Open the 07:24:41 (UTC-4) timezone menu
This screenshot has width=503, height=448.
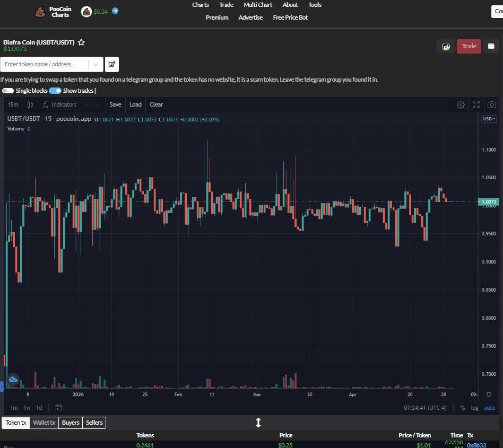click(425, 408)
